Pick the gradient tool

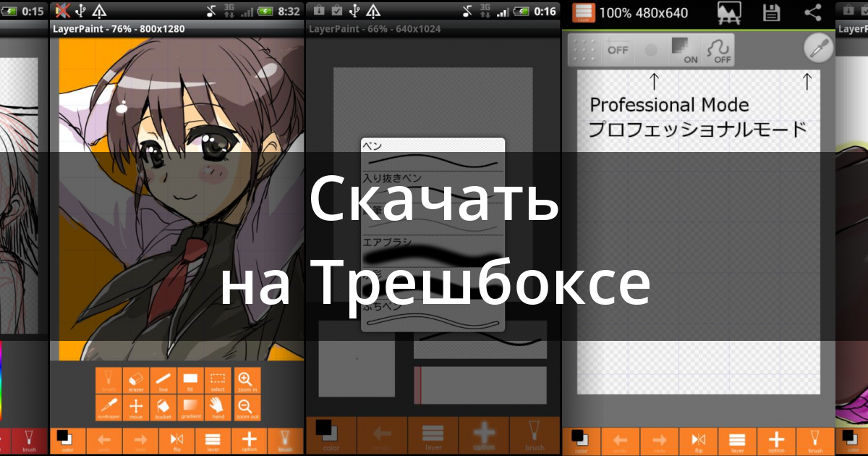coord(191,408)
